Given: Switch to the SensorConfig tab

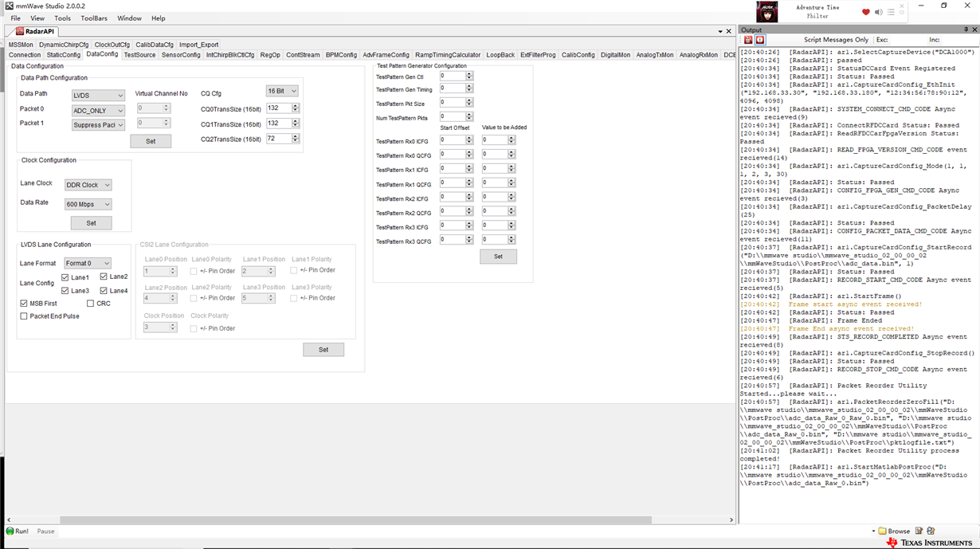Looking at the screenshot, I should (181, 55).
